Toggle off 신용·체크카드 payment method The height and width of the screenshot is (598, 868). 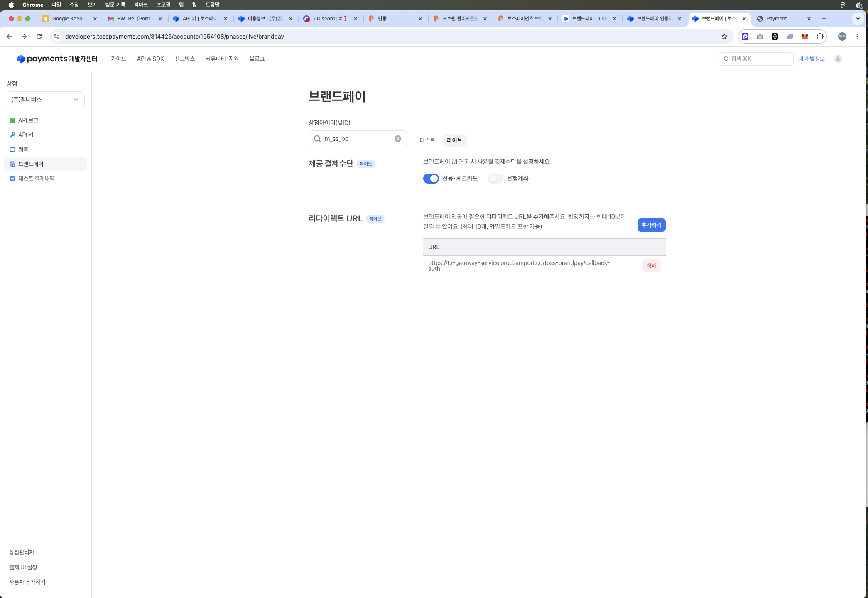click(431, 179)
